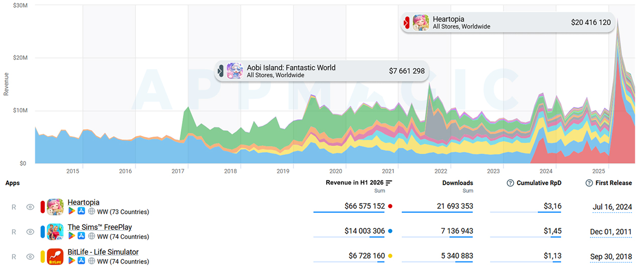
Task: Click the Apps column header
Action: tap(13, 183)
